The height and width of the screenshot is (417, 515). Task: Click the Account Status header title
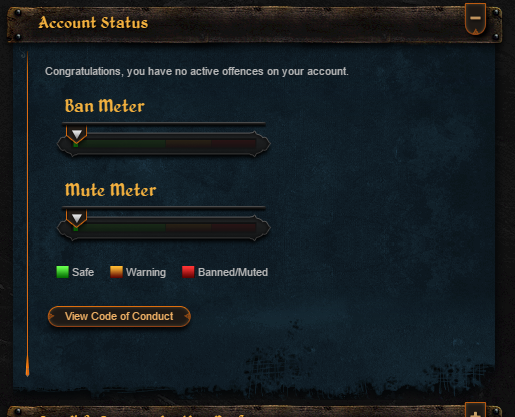click(93, 23)
